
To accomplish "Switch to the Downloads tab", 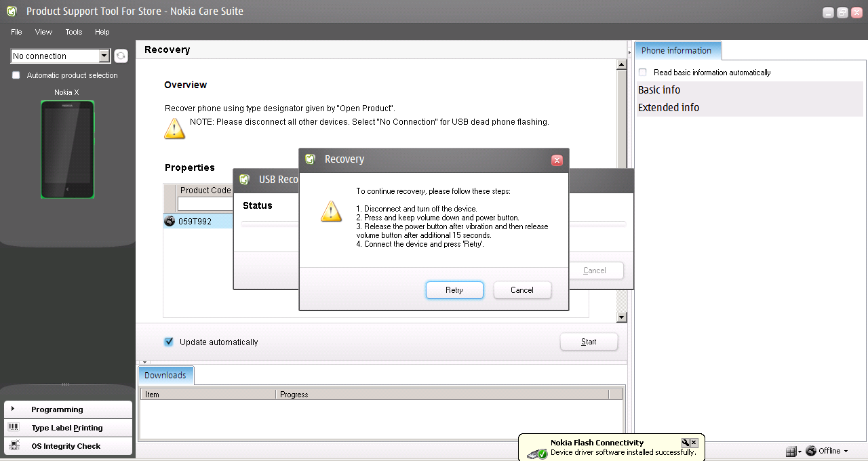I will 165,375.
